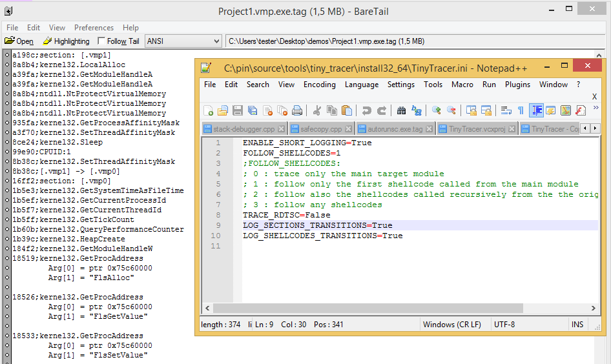Click the Zoom Out magnifier icon
The width and height of the screenshot is (611, 364).
[x=451, y=110]
